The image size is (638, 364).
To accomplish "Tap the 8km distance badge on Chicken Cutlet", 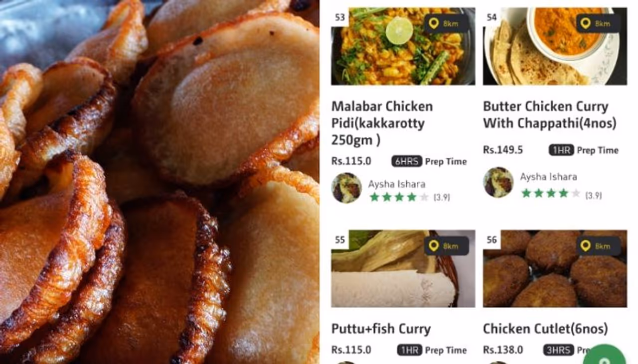I will (x=598, y=246).
